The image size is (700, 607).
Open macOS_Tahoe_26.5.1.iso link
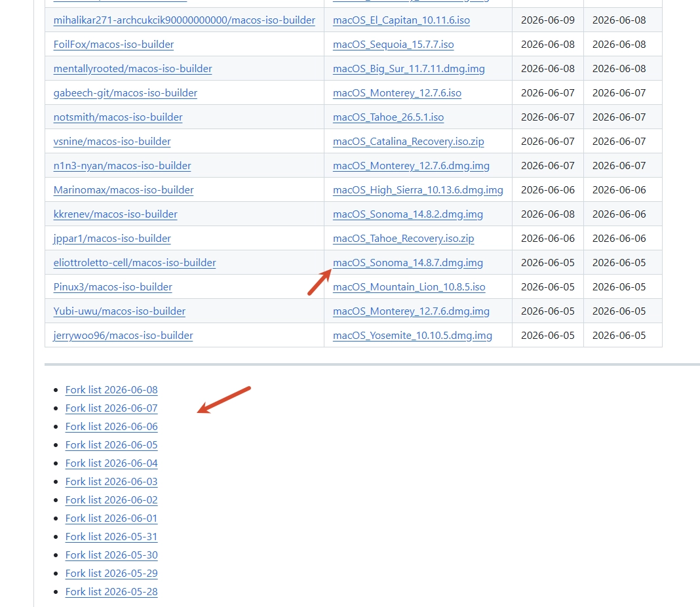click(389, 117)
